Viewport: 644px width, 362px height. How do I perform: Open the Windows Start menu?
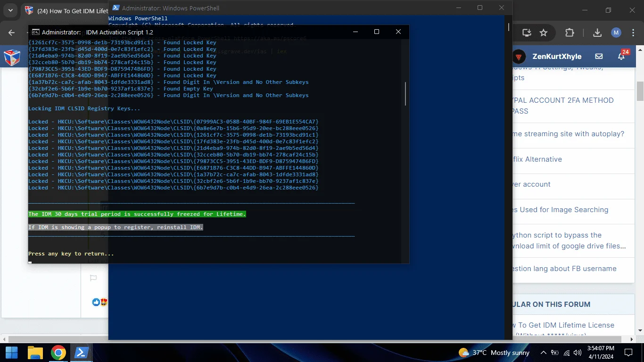[x=11, y=353]
